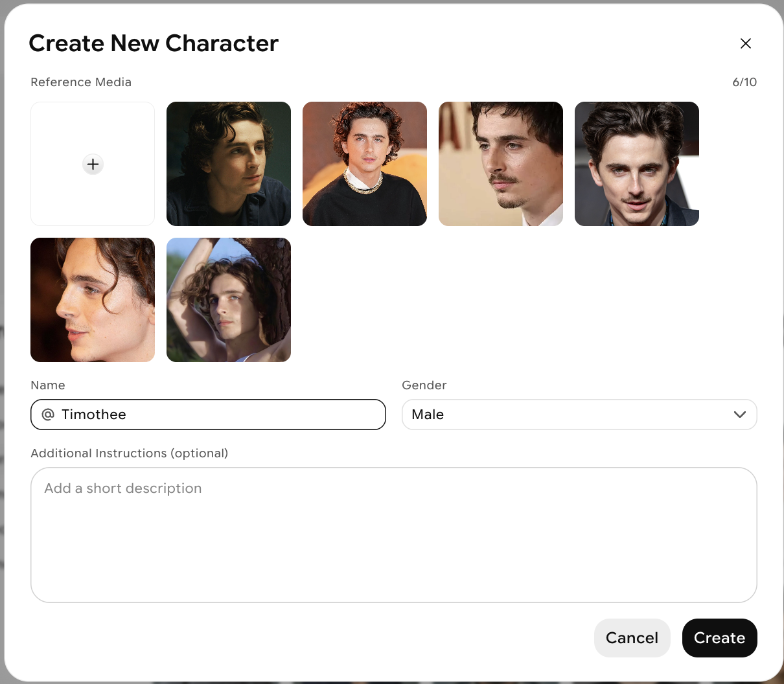This screenshot has height=684, width=784.
Task: Focus the Name field containing Timothee
Action: tap(208, 415)
